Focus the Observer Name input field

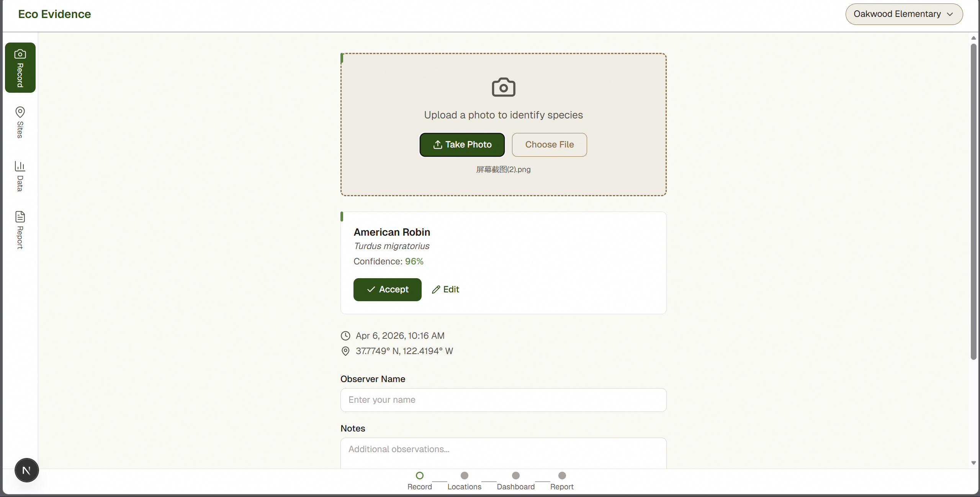tap(503, 400)
